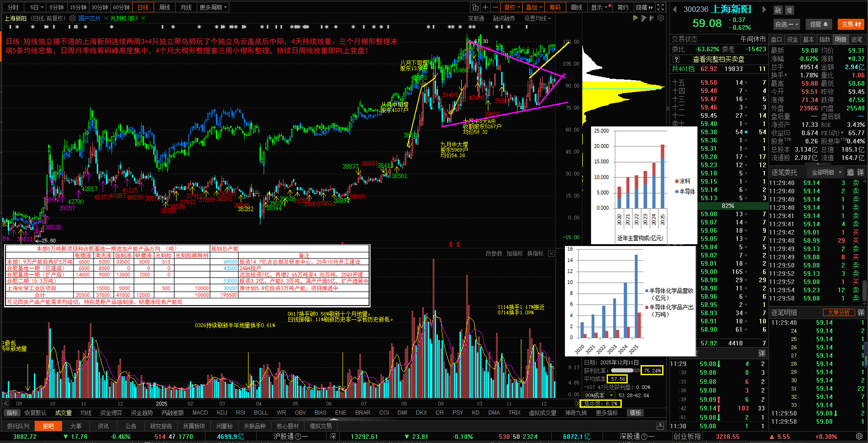This screenshot has width=868, height=443.
Task: Close the volume indicator sub-panel
Action: [551, 253]
